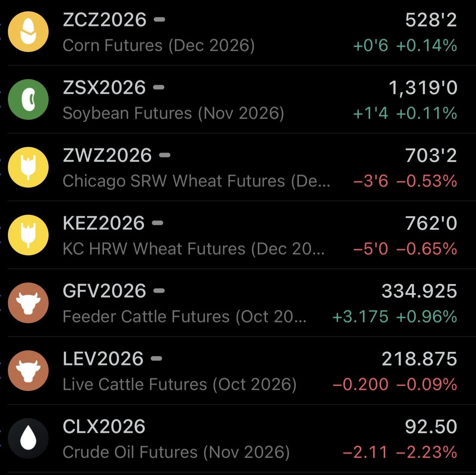Tap soybean price 1,319'0

(x=423, y=88)
